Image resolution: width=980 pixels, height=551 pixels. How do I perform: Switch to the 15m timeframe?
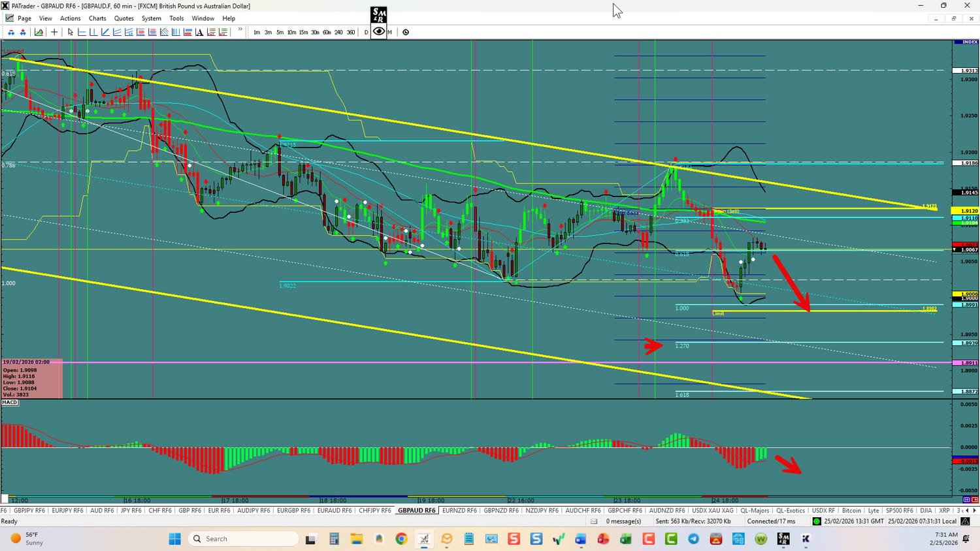tap(303, 32)
